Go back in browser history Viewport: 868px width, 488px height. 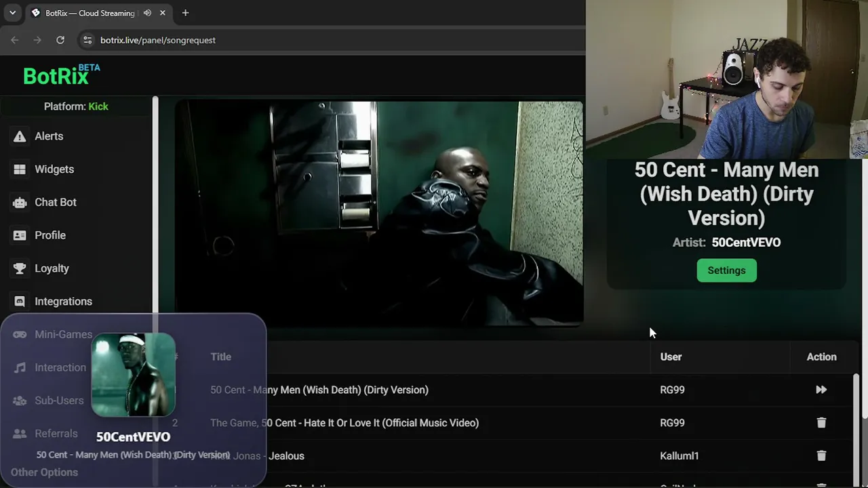pyautogui.click(x=15, y=40)
